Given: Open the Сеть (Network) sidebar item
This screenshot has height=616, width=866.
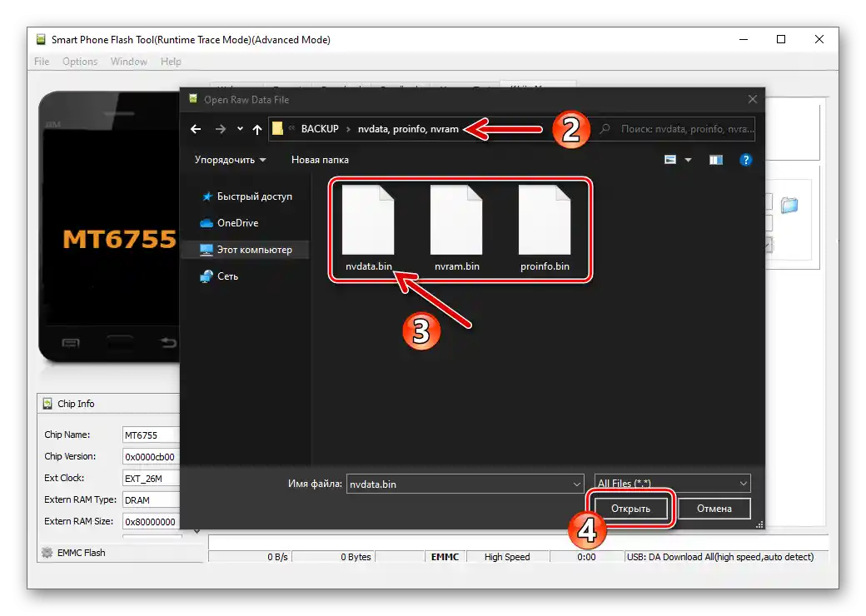Looking at the screenshot, I should (227, 276).
